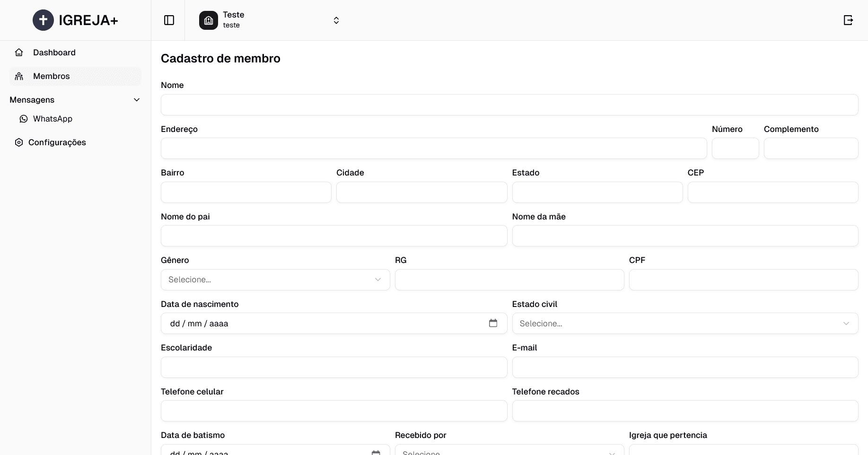Click the Configurações gear icon
This screenshot has height=455, width=868.
tap(19, 142)
